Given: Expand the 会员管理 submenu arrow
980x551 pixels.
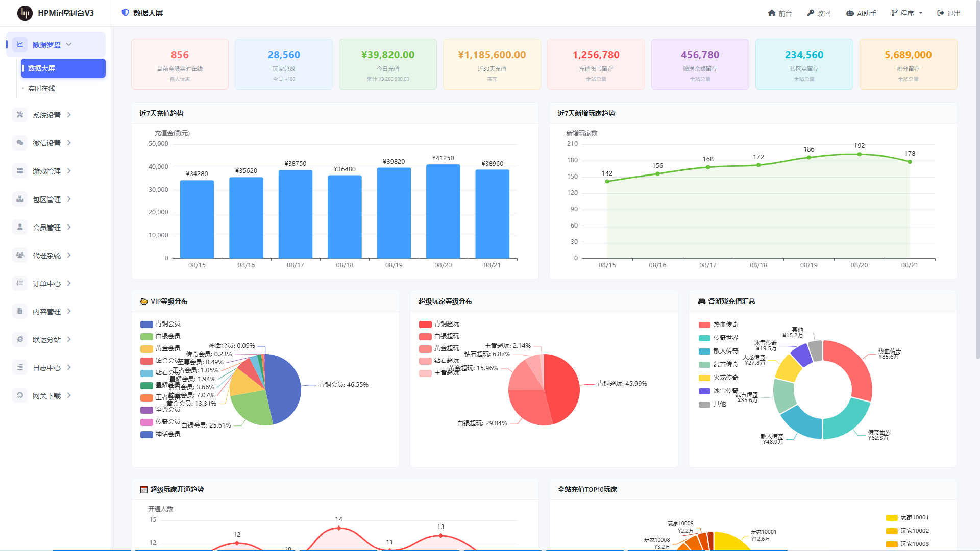Looking at the screenshot, I should (69, 227).
